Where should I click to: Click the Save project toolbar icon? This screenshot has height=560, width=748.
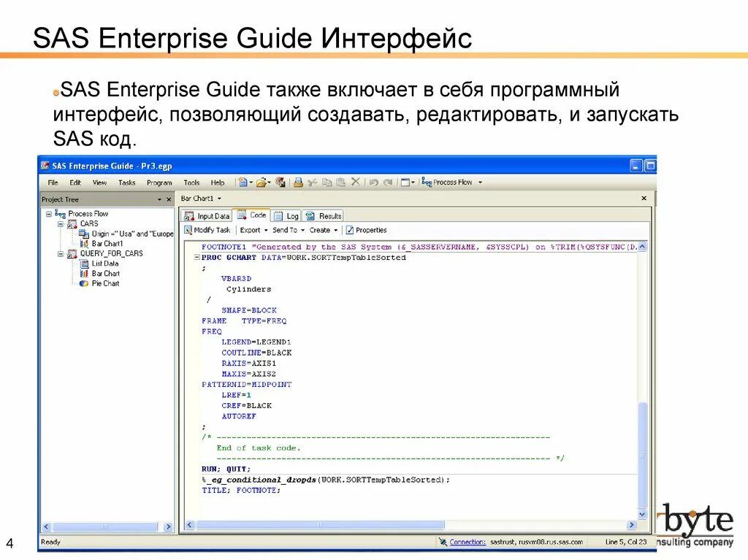click(280, 183)
